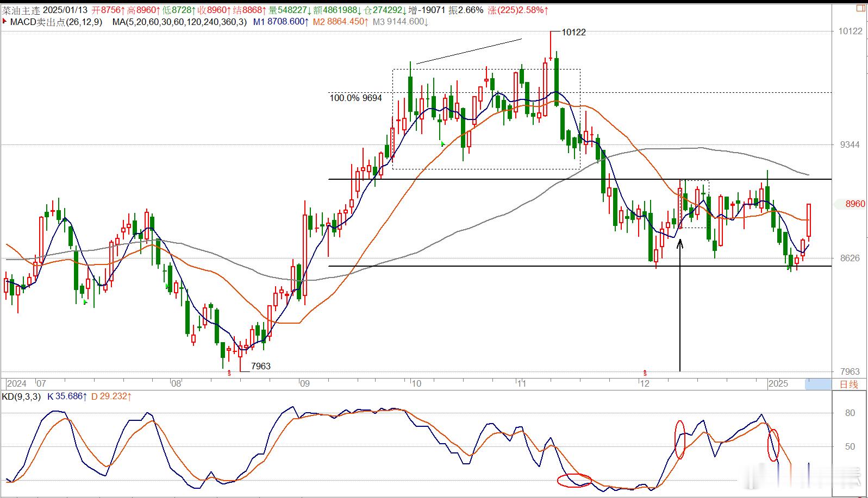
Task: Click the M1 8708.600 moving average value
Action: (281, 22)
